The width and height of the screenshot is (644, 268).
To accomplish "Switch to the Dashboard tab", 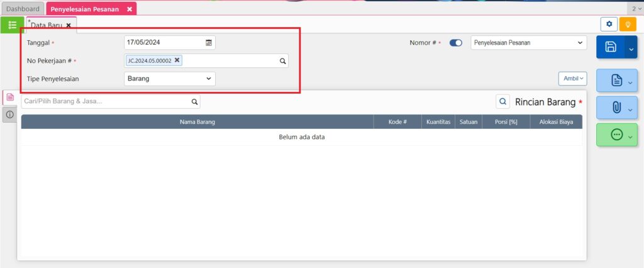I will 23,9.
